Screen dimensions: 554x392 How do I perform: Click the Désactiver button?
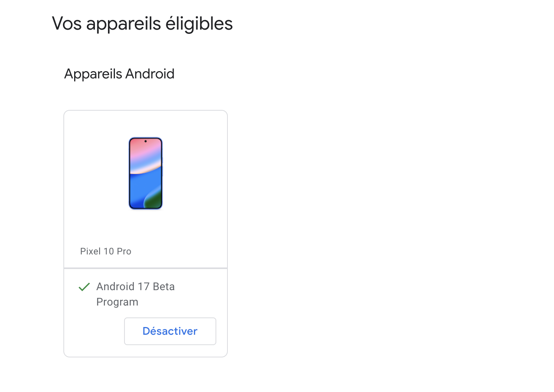[170, 331]
